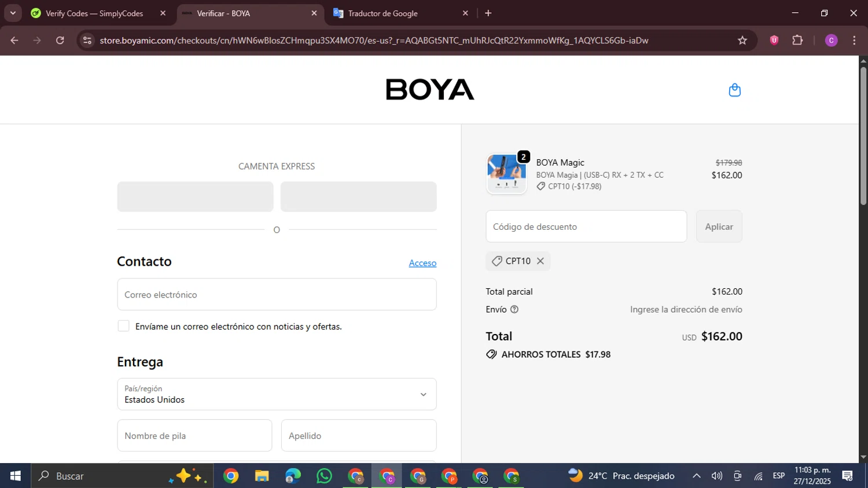Screen dimensions: 868x488
Task: Click the Aplicar discount button
Action: coord(719,226)
